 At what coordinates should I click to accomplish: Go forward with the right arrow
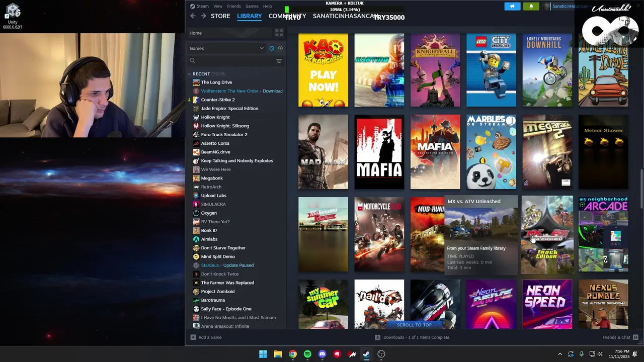coord(203,16)
